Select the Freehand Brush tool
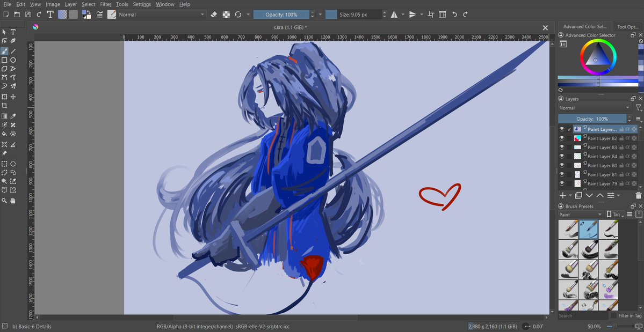This screenshot has height=332, width=644. point(4,51)
